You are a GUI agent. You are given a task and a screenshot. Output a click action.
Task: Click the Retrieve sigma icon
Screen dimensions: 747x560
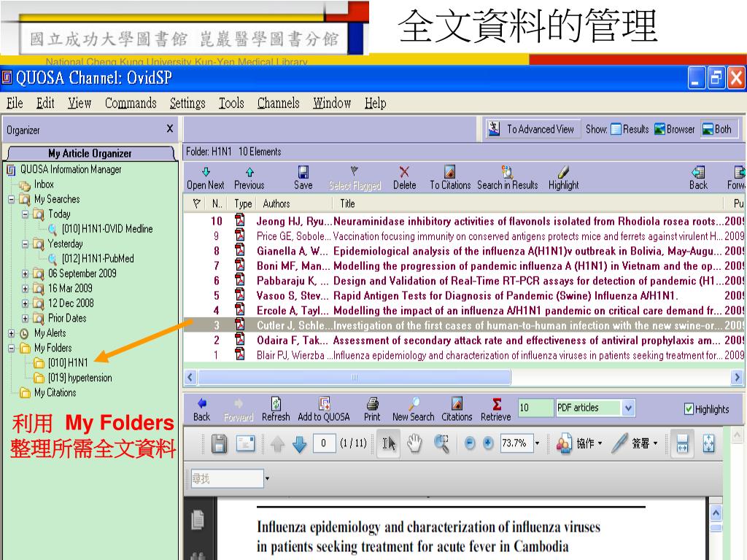tap(496, 404)
